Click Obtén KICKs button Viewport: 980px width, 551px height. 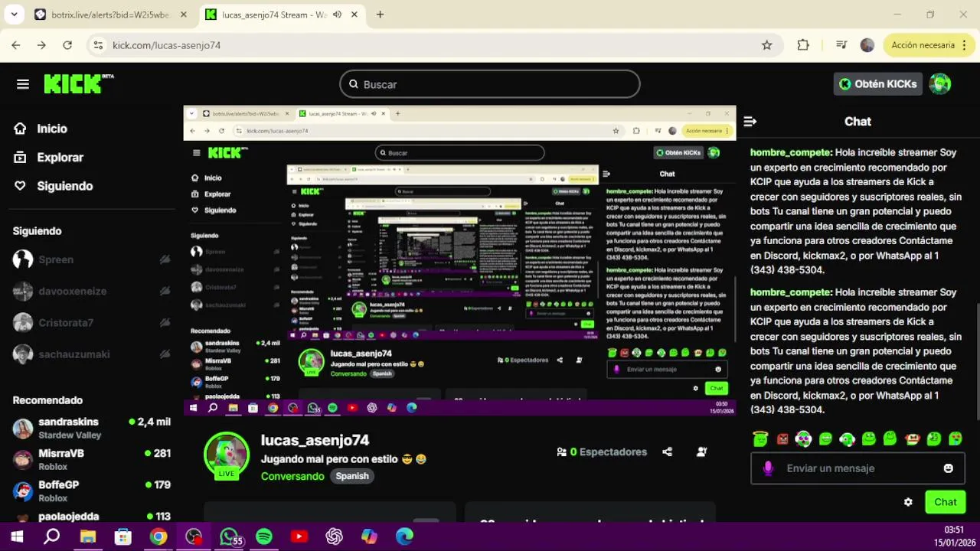click(x=877, y=84)
